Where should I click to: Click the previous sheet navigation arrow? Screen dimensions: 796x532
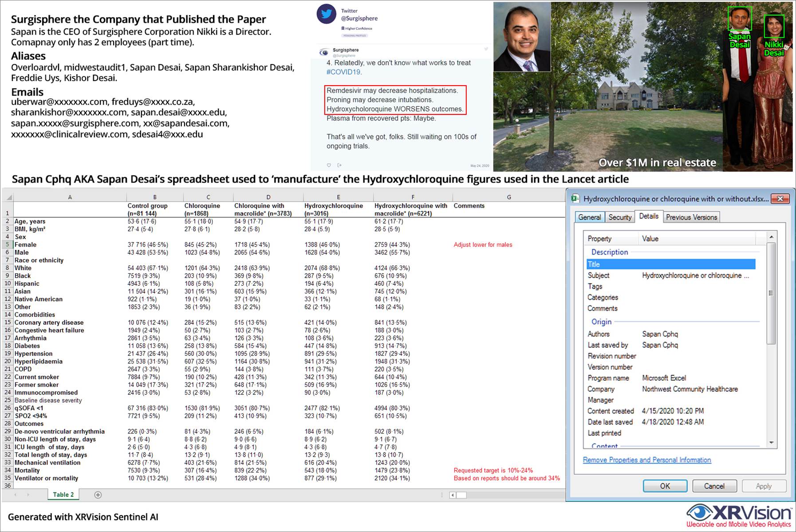(16, 495)
